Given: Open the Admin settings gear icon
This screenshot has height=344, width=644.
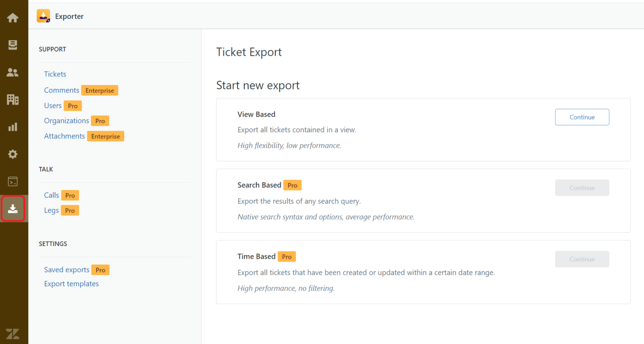Looking at the screenshot, I should (13, 154).
